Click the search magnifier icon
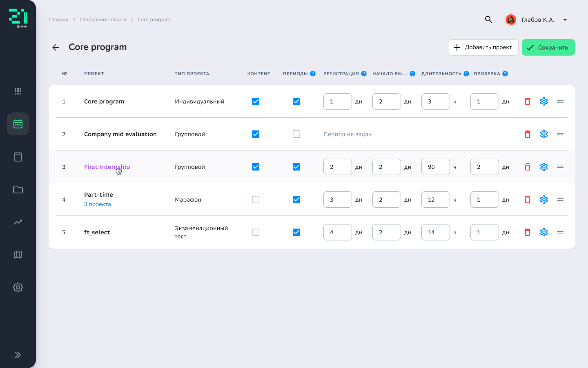588x368 pixels. click(488, 19)
